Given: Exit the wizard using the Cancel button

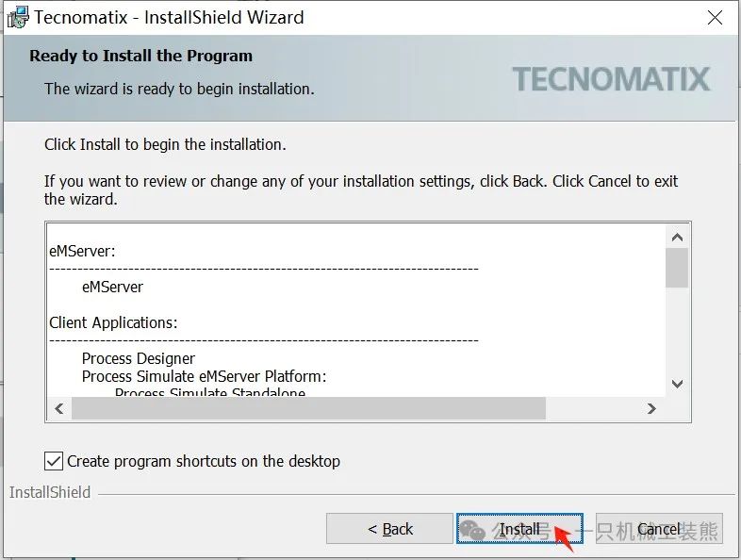Looking at the screenshot, I should click(x=658, y=529).
